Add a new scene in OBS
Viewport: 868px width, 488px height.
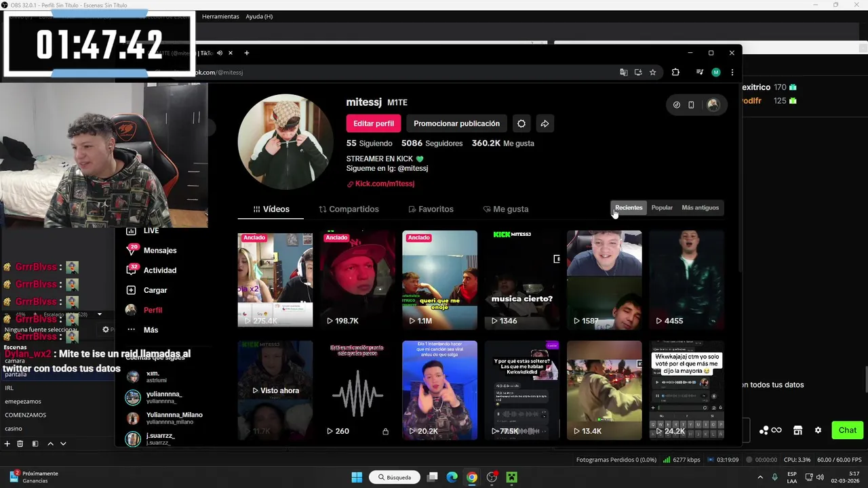click(7, 444)
